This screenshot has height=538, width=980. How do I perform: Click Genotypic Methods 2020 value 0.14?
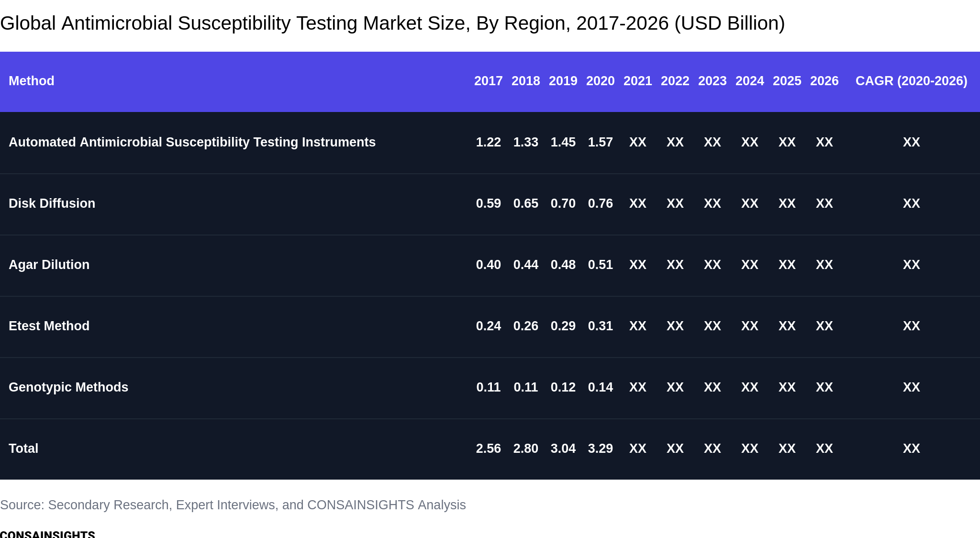601,387
